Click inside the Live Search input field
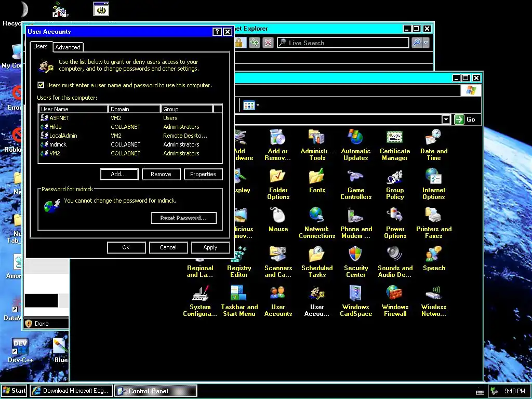Viewport: 532px width, 399px height. (343, 43)
